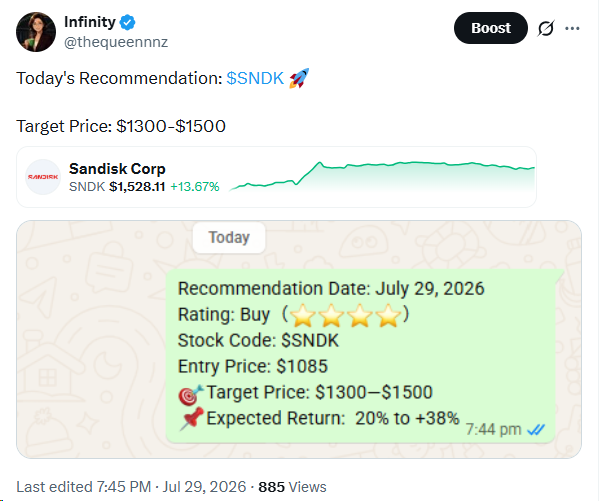Click the blue verified badge
Image resolution: width=607 pixels, height=501 pixels.
point(127,22)
